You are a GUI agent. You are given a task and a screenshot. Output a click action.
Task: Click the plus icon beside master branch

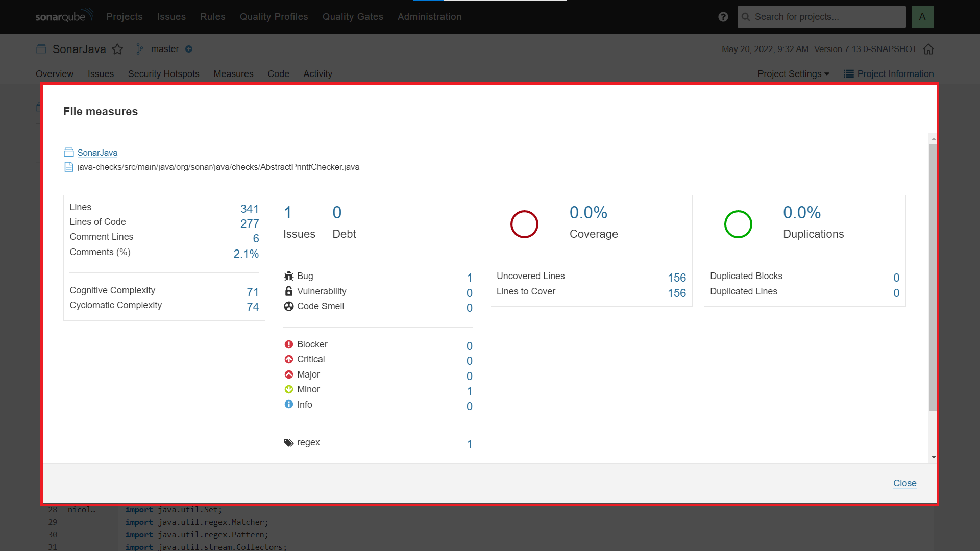[189, 49]
